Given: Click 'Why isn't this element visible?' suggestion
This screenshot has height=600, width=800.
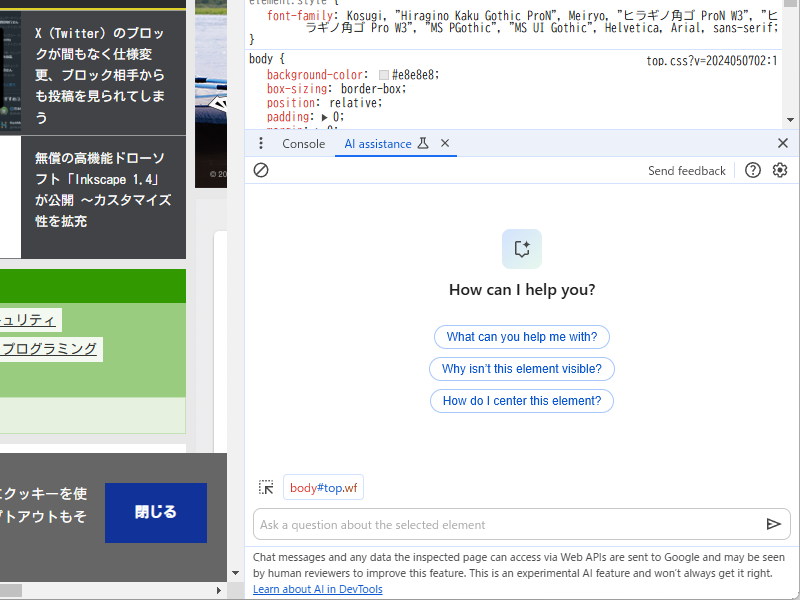Looking at the screenshot, I should point(521,369).
